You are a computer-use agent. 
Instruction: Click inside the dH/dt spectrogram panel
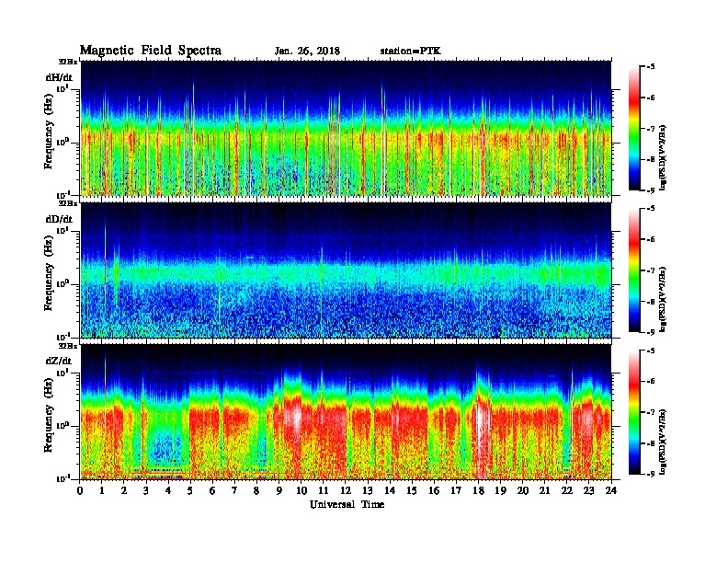346,128
